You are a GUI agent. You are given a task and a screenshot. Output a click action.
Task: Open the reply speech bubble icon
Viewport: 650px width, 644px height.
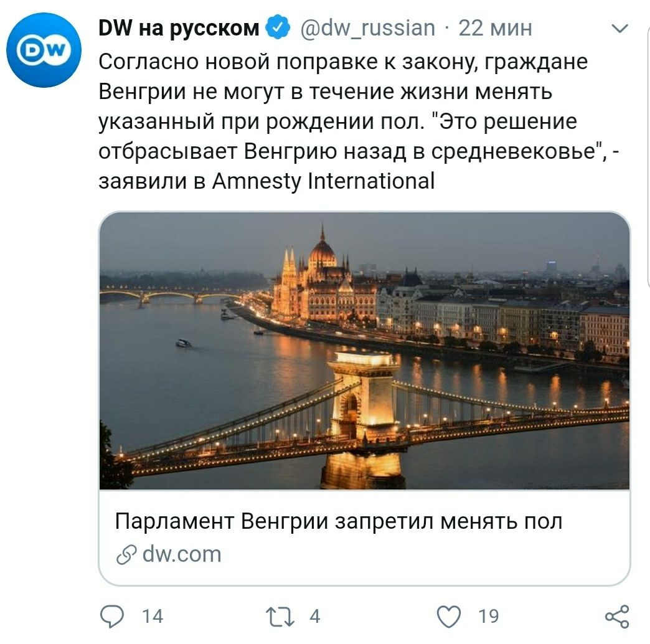[x=112, y=616]
